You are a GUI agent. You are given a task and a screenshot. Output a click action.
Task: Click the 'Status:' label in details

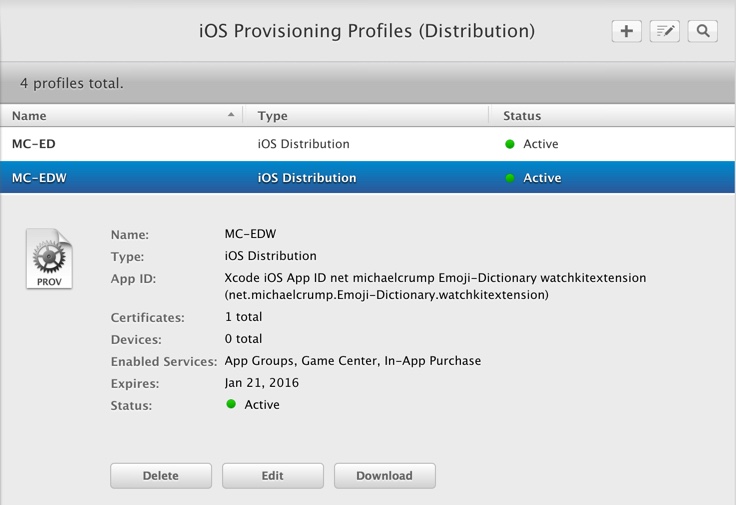tap(131, 406)
